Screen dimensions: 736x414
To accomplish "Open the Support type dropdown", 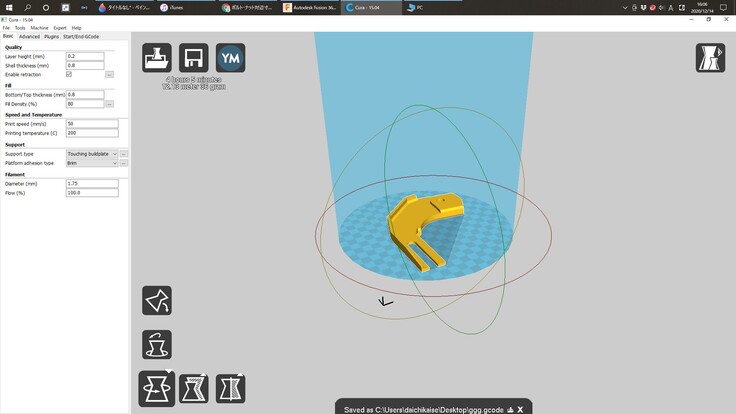I will point(92,154).
